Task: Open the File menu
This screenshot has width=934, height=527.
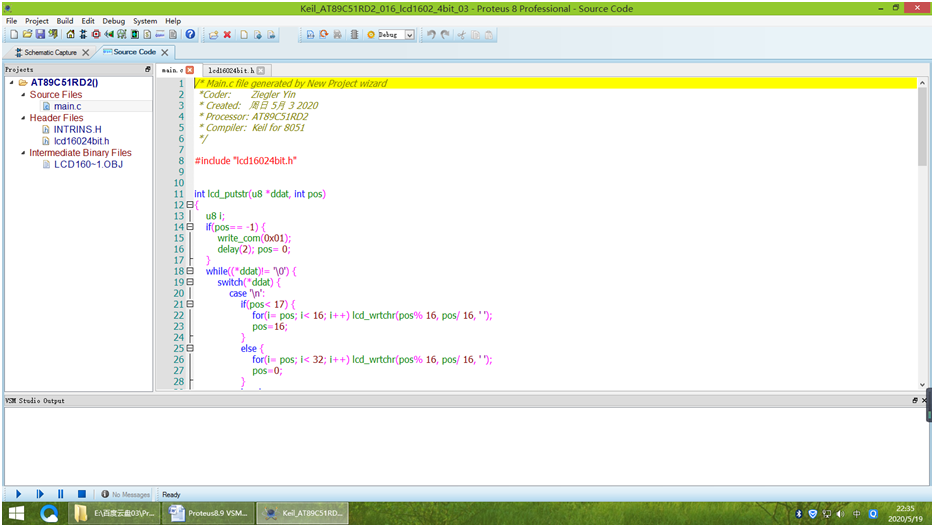Action: click(11, 21)
